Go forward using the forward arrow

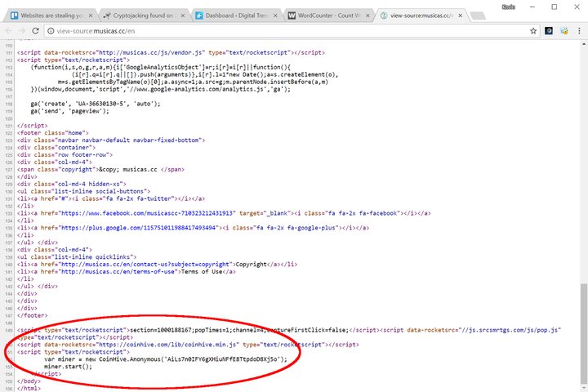[x=22, y=31]
